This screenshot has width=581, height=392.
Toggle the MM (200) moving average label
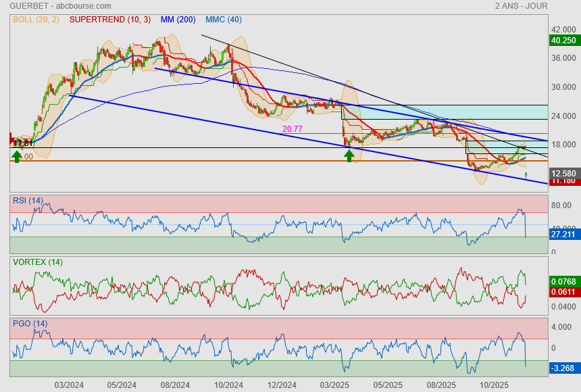pyautogui.click(x=178, y=20)
